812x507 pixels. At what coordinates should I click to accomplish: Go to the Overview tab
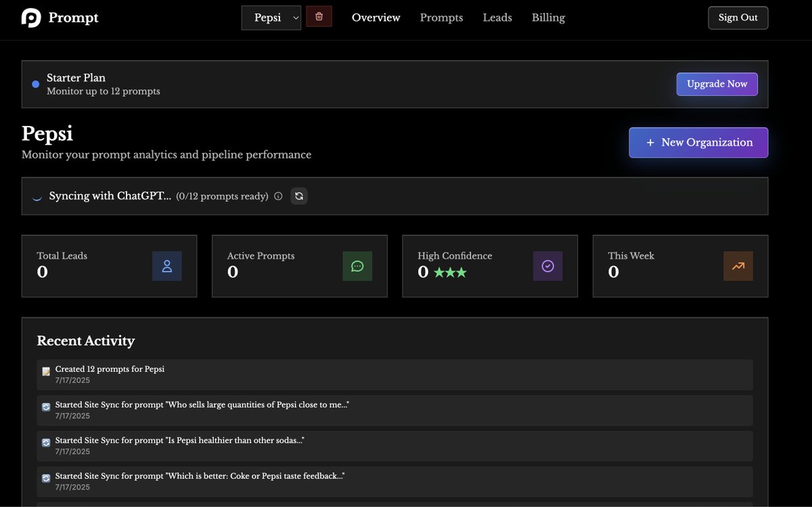[x=376, y=18]
